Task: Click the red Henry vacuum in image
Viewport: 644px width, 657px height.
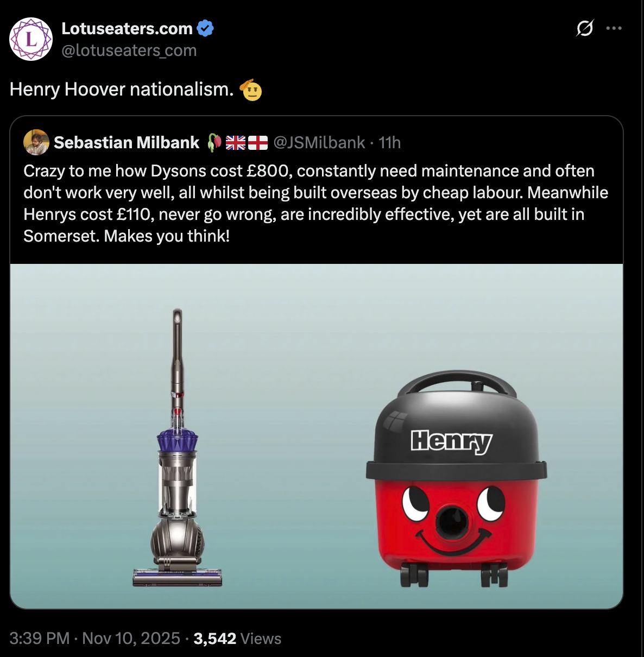Action: (x=456, y=479)
